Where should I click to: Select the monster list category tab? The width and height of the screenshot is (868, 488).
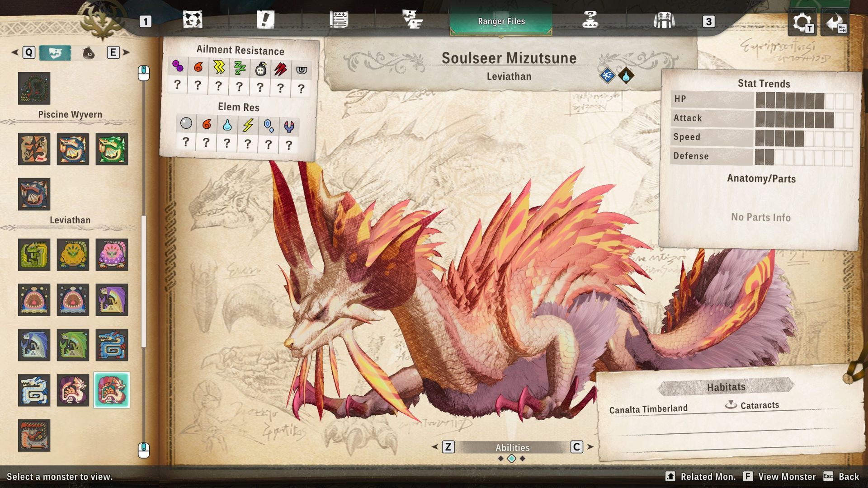tap(55, 53)
